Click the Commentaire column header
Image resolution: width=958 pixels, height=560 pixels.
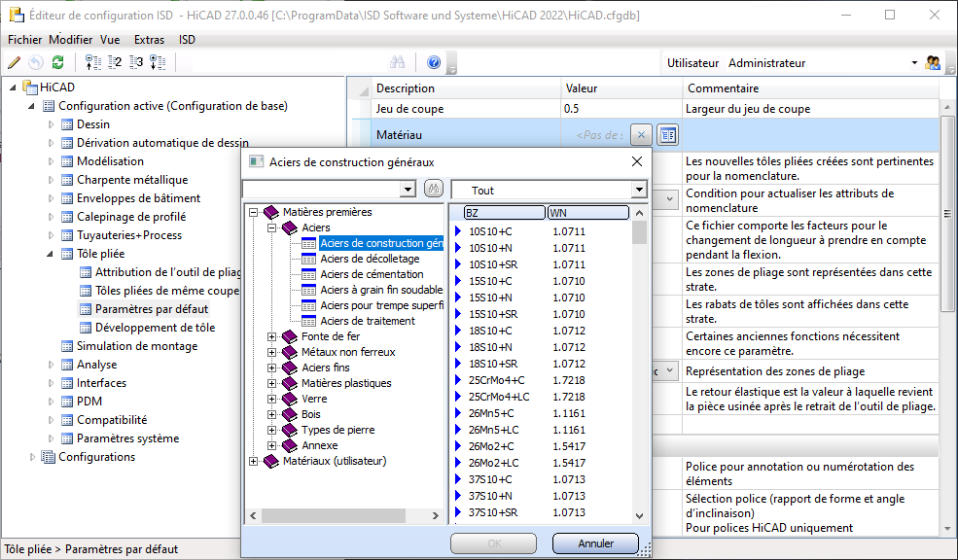[x=810, y=87]
